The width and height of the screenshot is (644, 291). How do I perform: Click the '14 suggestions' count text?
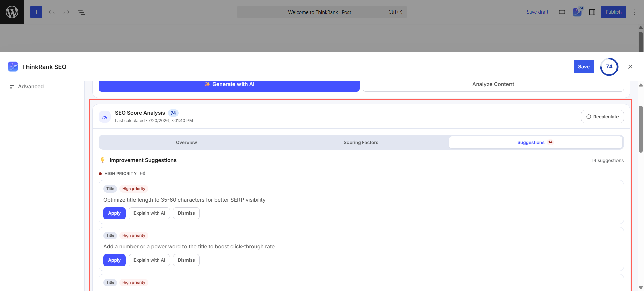(x=607, y=161)
